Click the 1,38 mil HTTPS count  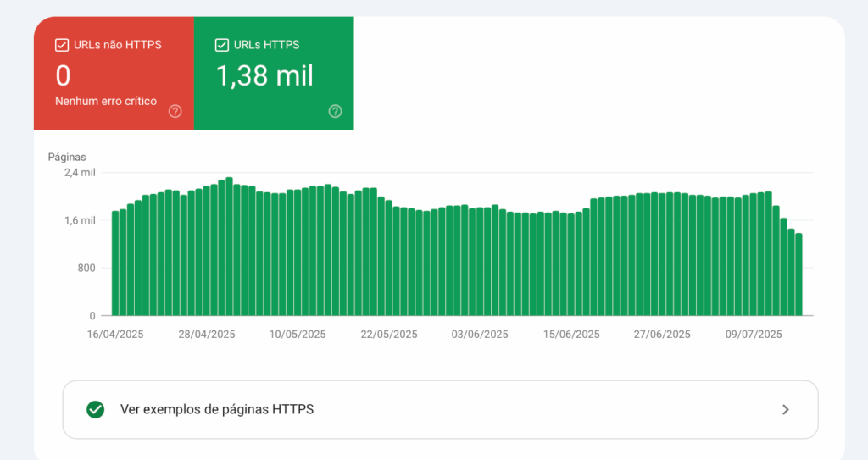(x=264, y=76)
